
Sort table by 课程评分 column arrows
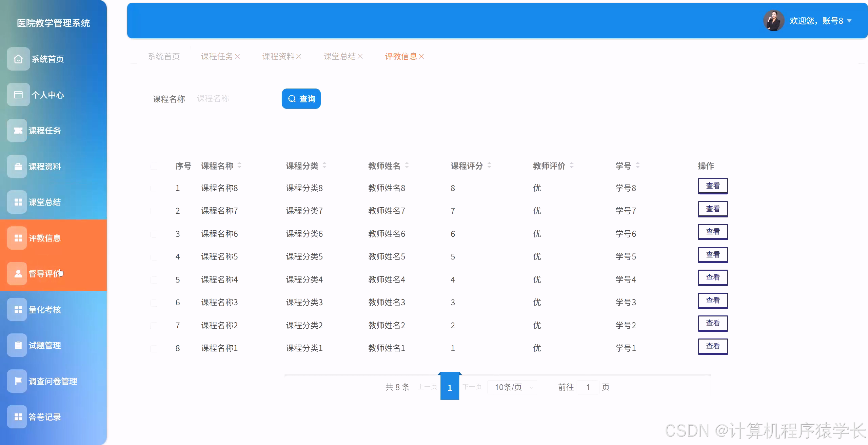489,166
